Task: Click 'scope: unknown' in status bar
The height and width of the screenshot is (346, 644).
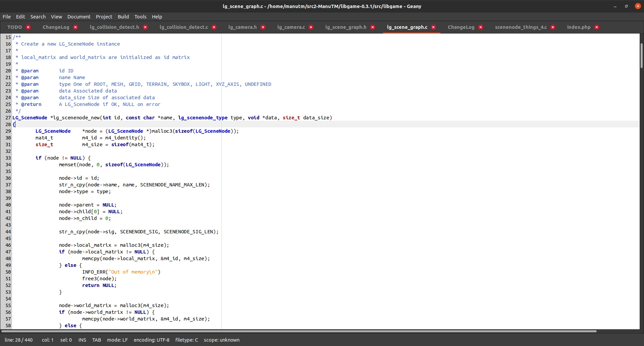Action: point(222,340)
